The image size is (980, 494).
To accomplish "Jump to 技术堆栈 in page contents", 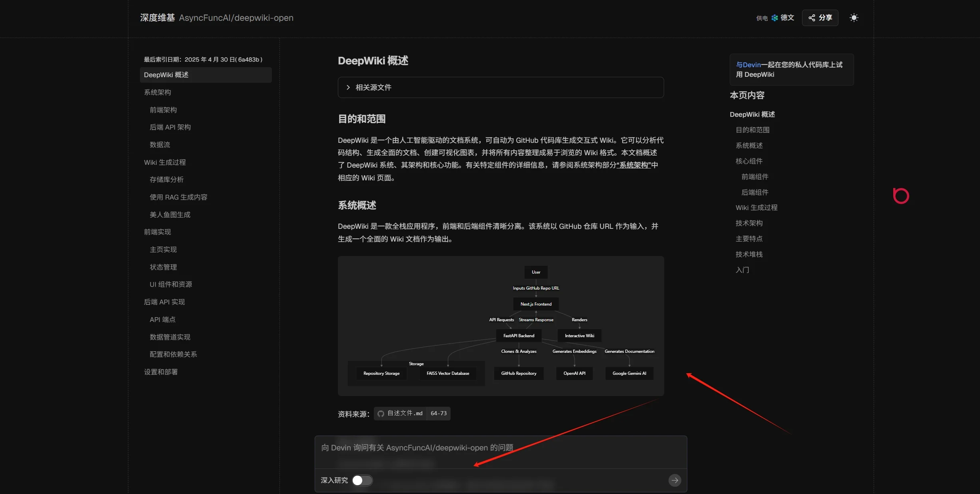I will (749, 254).
